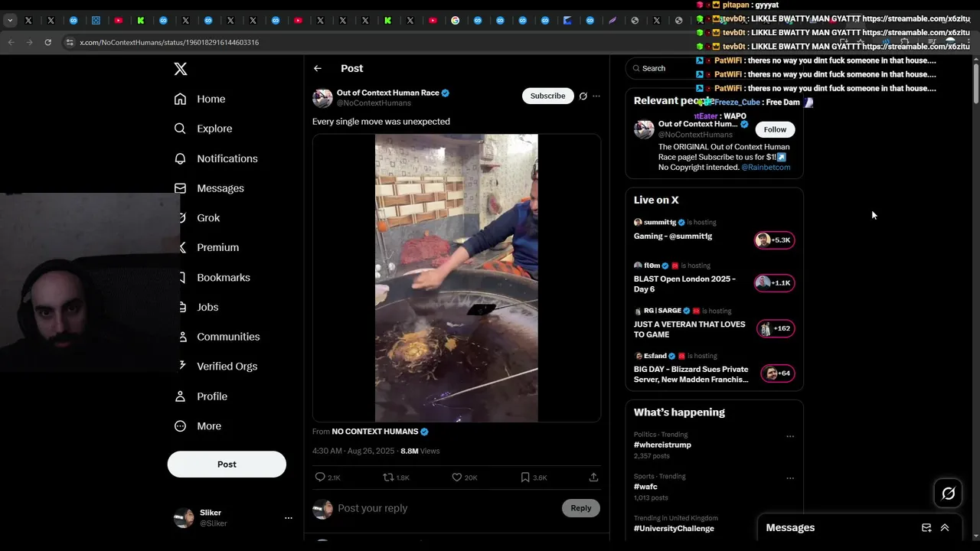Click the Home house icon
Viewport: 980px width, 551px height.
click(180, 99)
